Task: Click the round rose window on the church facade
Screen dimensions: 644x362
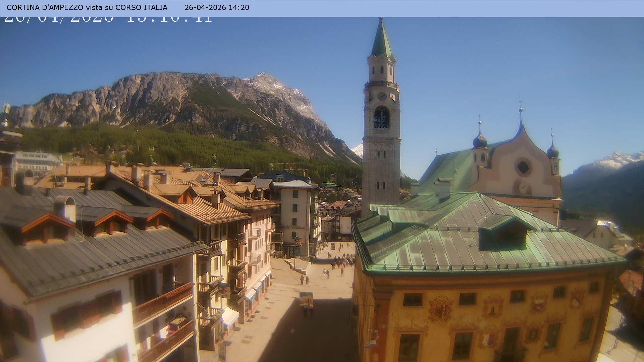Action: click(x=523, y=167)
